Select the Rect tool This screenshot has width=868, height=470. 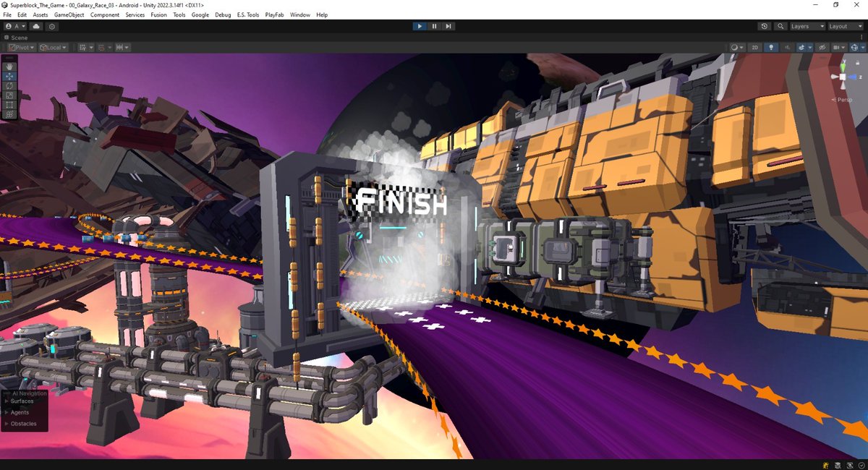tap(10, 104)
